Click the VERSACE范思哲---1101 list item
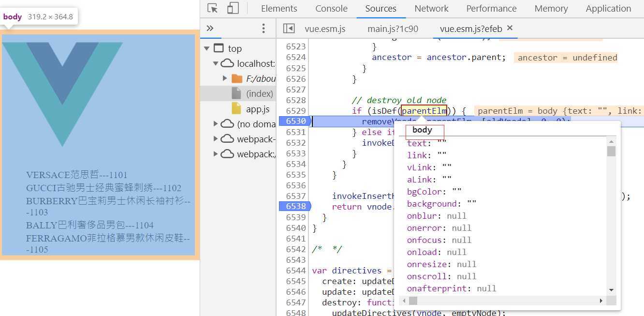The image size is (644, 316). pos(77,175)
